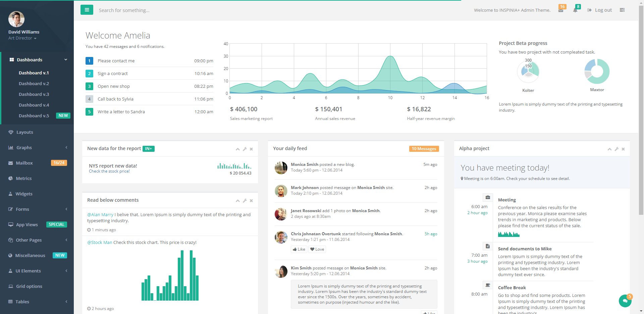644x314 pixels.
Task: Close the Read below comments panel
Action: tap(251, 201)
